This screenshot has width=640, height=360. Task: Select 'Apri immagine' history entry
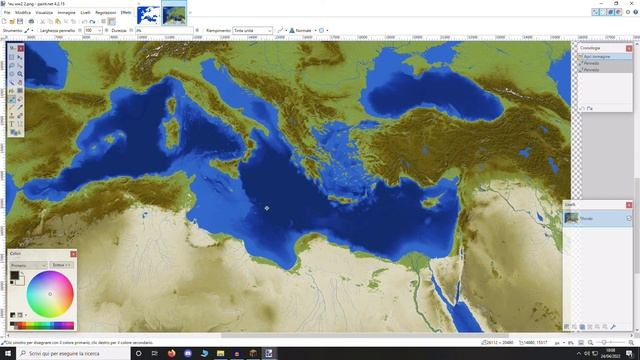tap(605, 56)
